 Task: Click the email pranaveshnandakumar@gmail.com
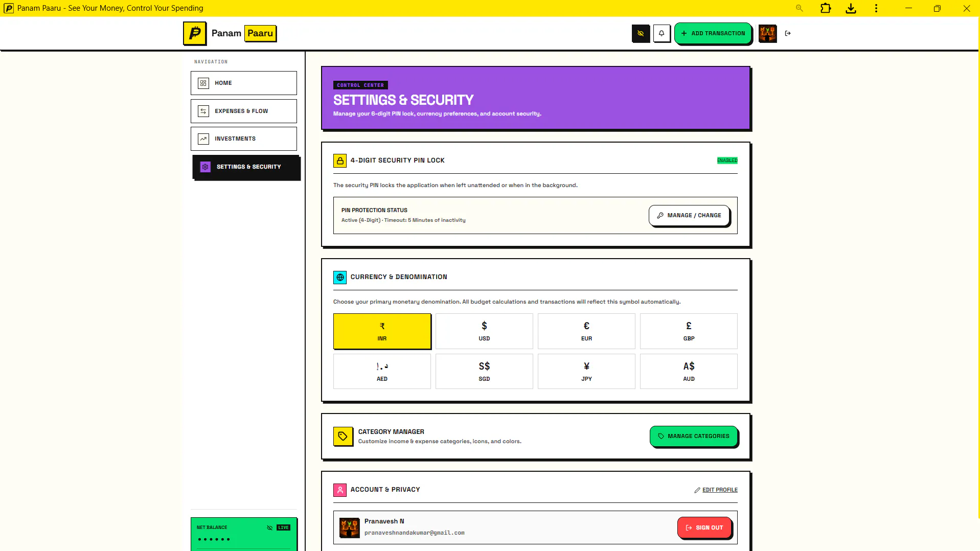point(415,533)
